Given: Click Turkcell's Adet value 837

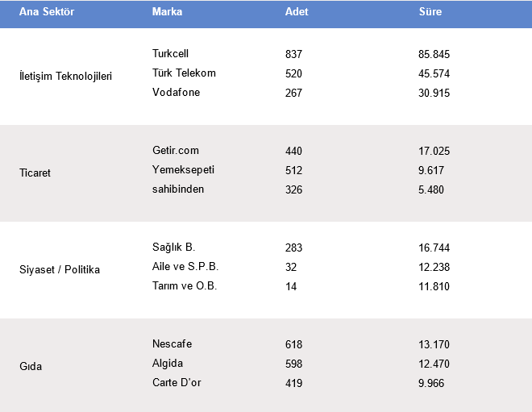Looking at the screenshot, I should click(x=293, y=54).
